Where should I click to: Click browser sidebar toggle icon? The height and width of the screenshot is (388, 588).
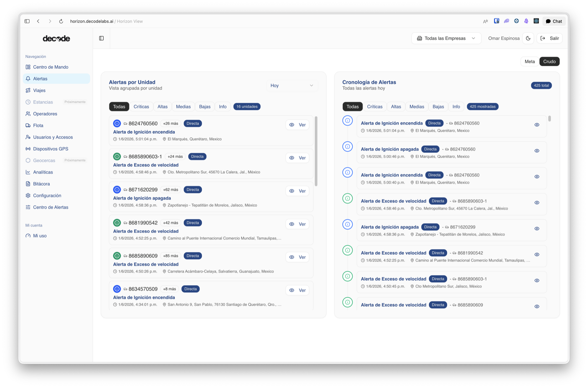27,21
